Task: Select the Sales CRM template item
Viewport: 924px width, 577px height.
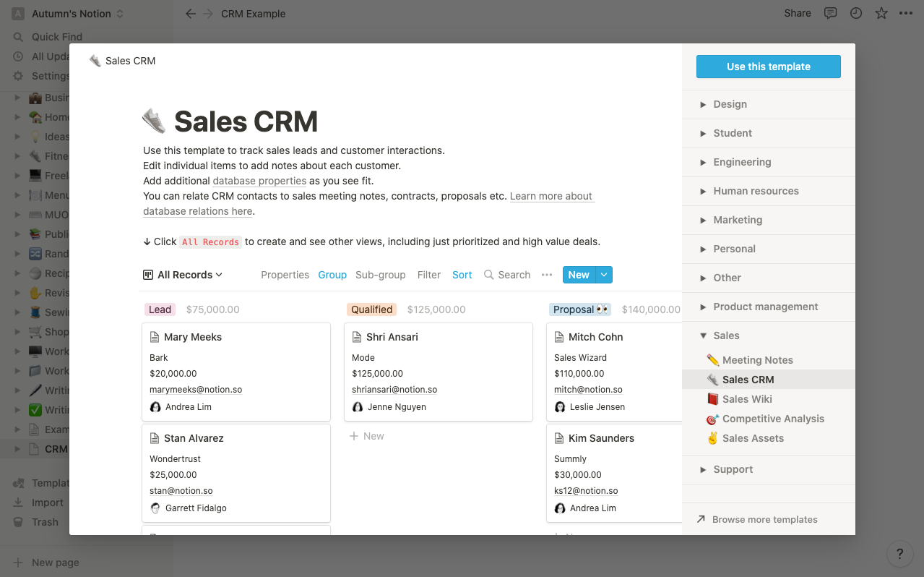Action: [769, 380]
